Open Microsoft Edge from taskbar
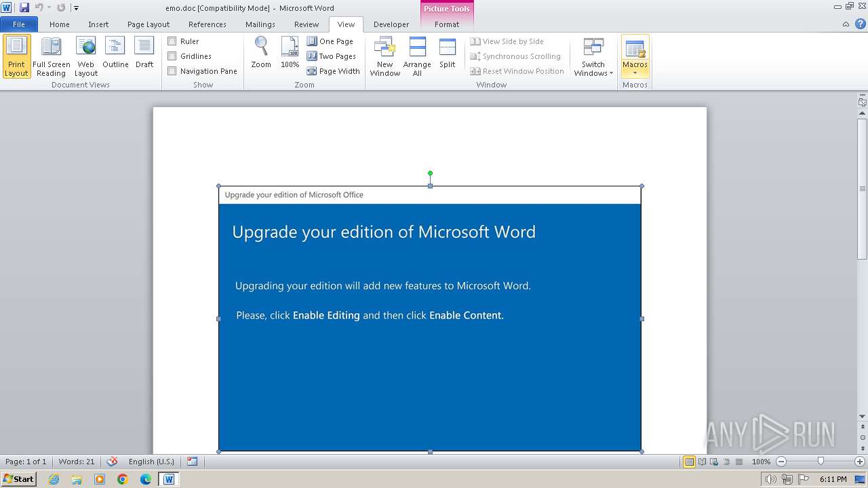Image resolution: width=868 pixels, height=488 pixels. 145,479
